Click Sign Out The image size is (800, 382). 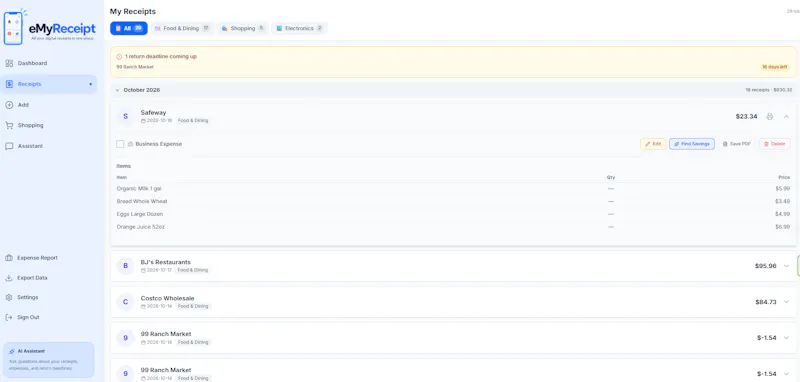click(49, 317)
